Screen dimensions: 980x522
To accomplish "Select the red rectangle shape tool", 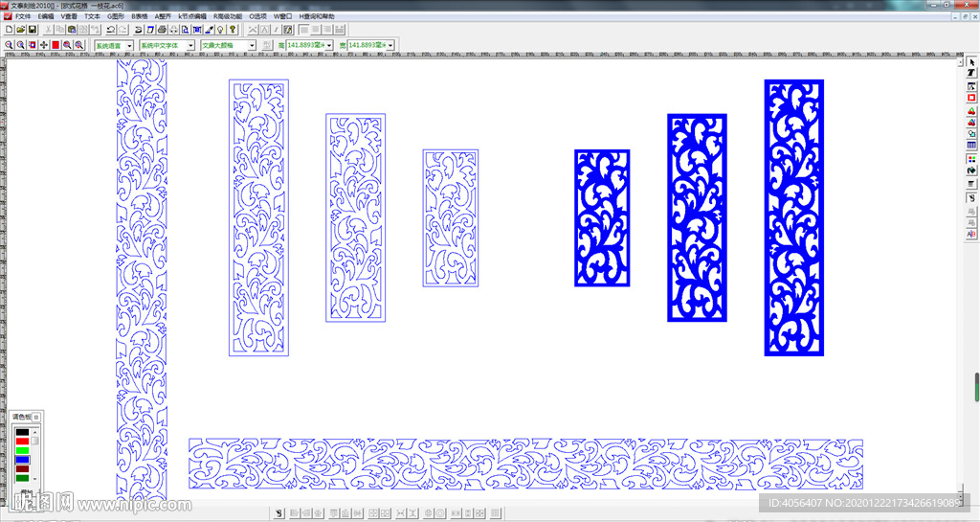I will (x=971, y=98).
